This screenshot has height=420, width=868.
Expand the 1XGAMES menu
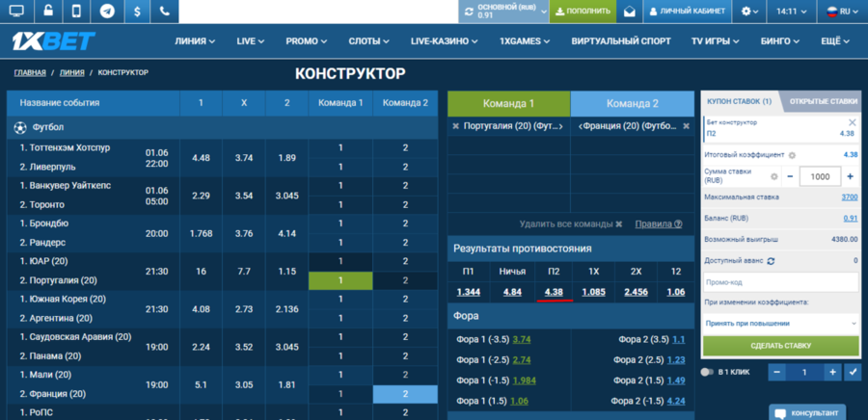click(525, 40)
